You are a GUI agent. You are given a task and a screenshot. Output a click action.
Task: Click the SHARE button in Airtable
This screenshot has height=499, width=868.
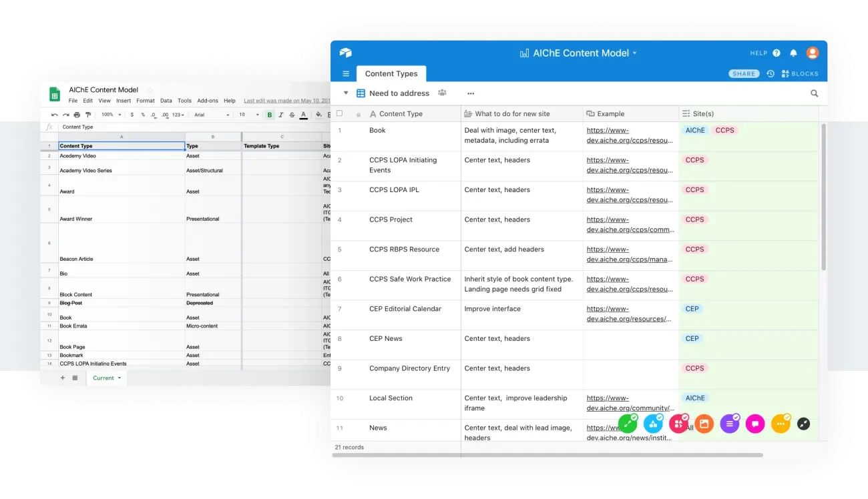(x=744, y=74)
